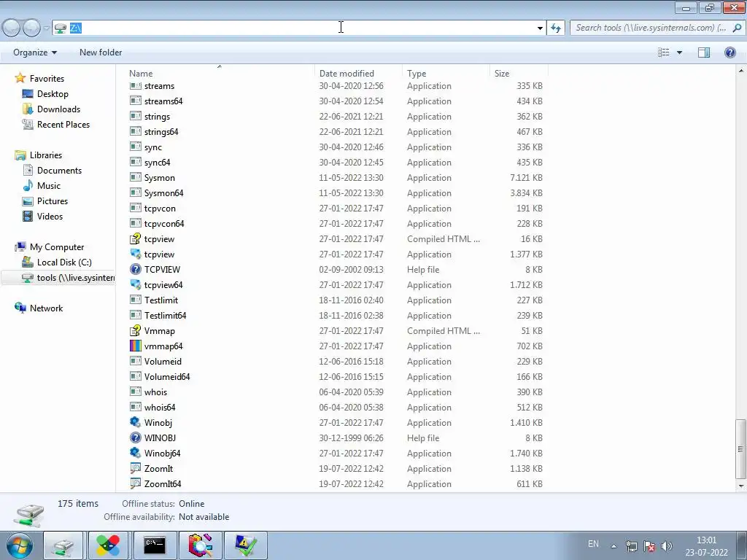Sort by the Size column header
This screenshot has height=560, width=747.
click(519, 74)
